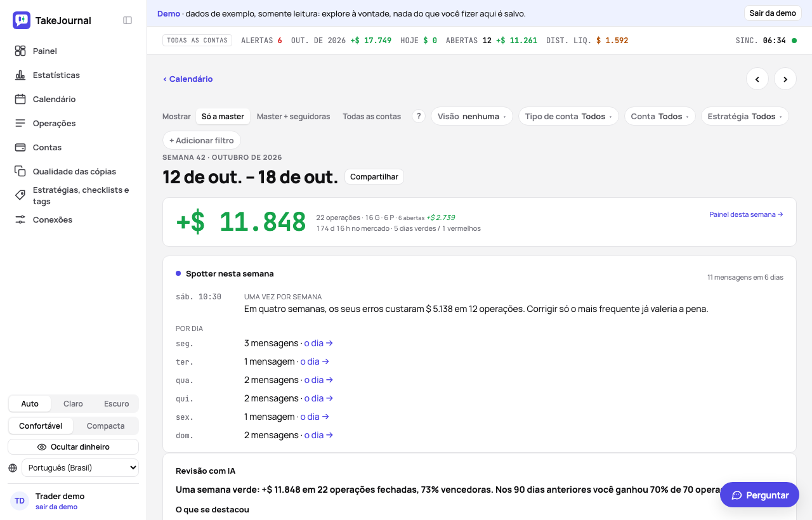Open the Tipo de conta dropdown

pyautogui.click(x=568, y=116)
